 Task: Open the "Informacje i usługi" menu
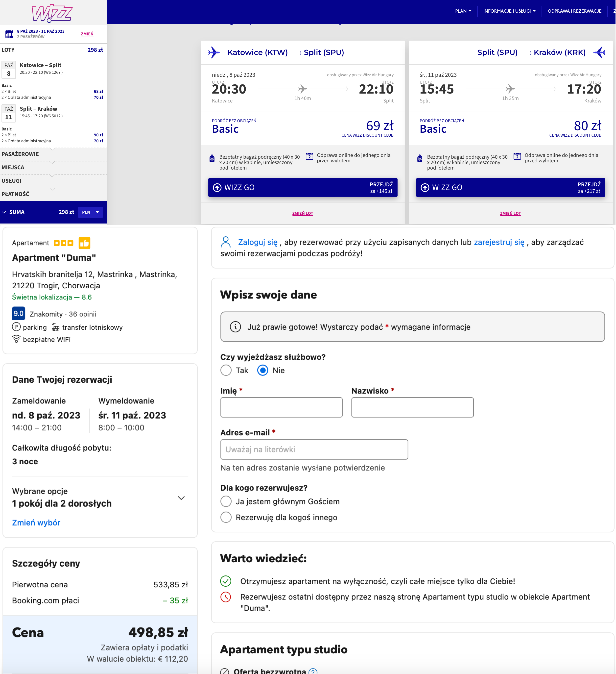coord(509,11)
